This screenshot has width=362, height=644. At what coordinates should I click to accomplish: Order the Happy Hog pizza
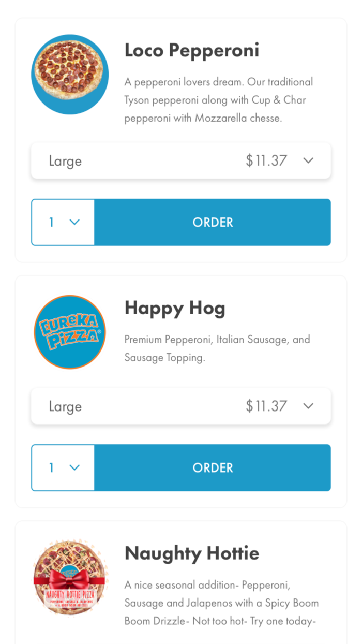[213, 467]
